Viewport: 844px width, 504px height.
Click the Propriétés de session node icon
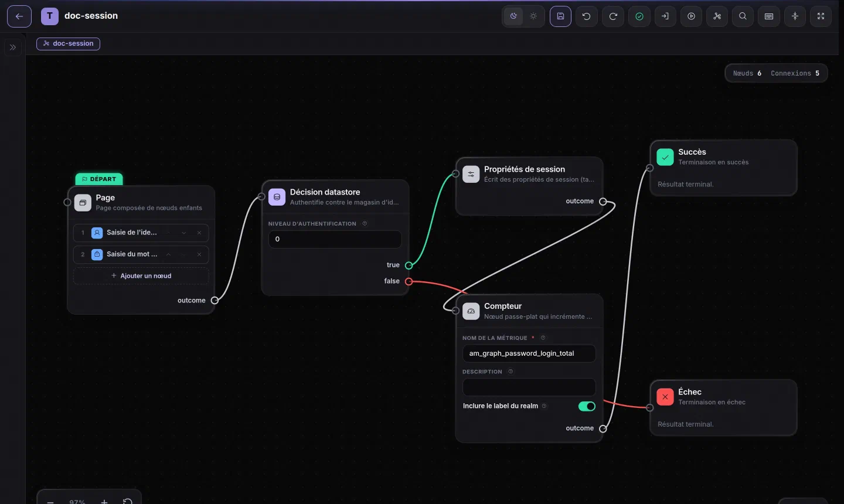[x=471, y=174]
